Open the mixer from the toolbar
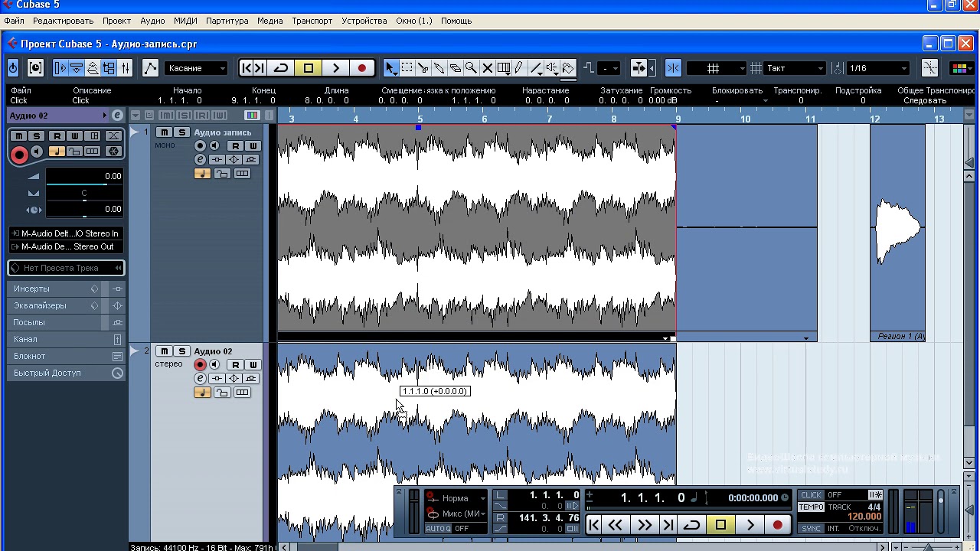980x551 pixels. [x=126, y=68]
